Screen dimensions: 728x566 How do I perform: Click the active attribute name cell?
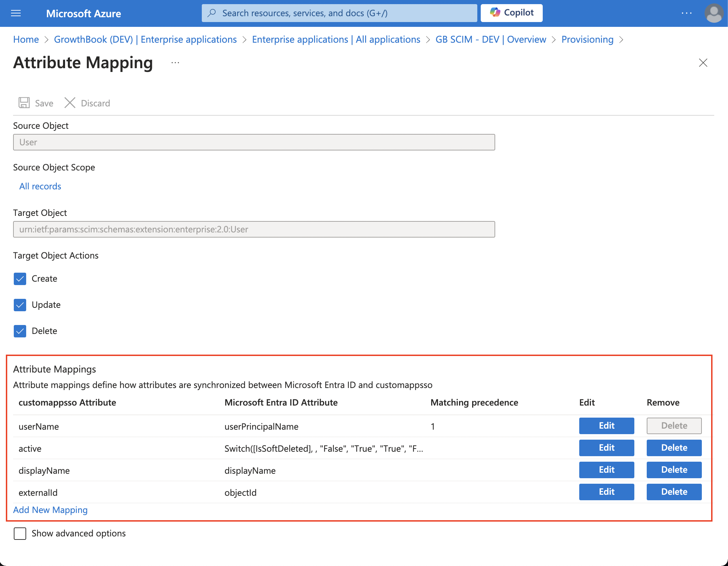30,449
